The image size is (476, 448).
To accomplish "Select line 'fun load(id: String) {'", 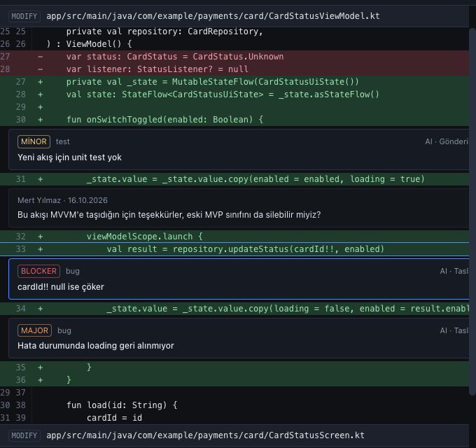I will [234, 405].
